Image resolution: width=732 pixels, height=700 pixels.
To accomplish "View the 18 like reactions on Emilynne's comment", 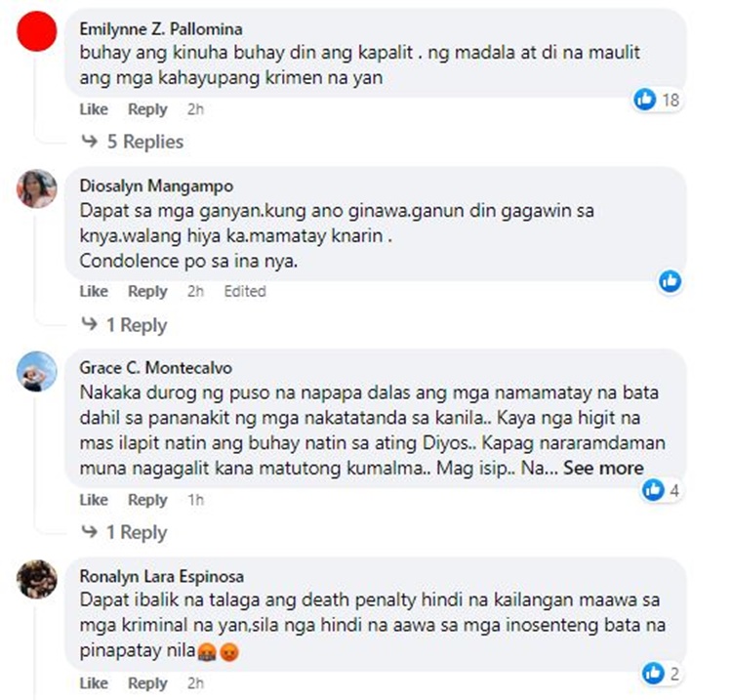I will pyautogui.click(x=657, y=100).
